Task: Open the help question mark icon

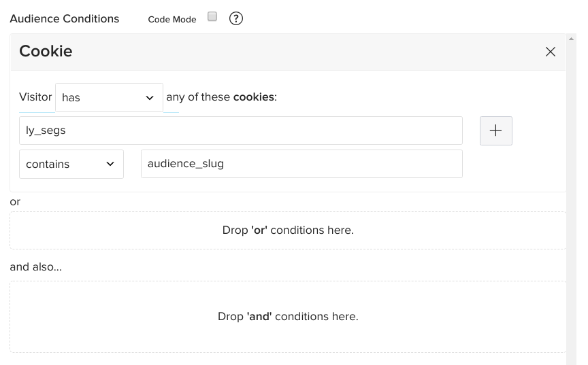Action: (236, 18)
